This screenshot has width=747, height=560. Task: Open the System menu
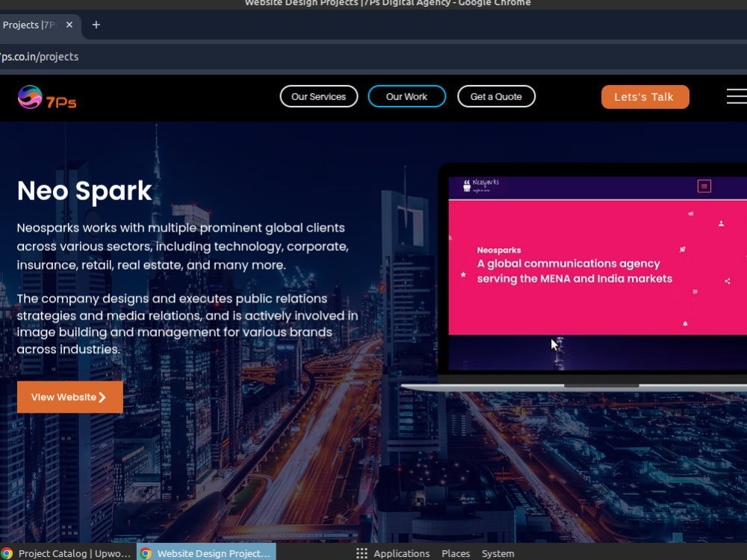click(498, 553)
